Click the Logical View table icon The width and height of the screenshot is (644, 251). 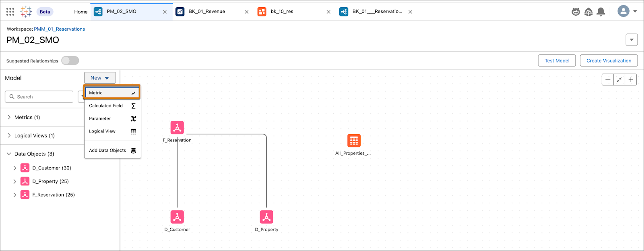click(134, 131)
